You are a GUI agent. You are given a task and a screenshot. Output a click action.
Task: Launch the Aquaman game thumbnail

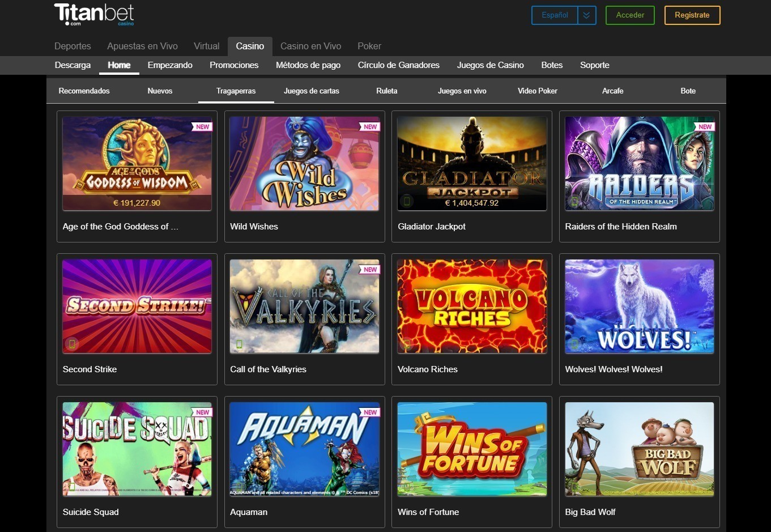pos(305,449)
